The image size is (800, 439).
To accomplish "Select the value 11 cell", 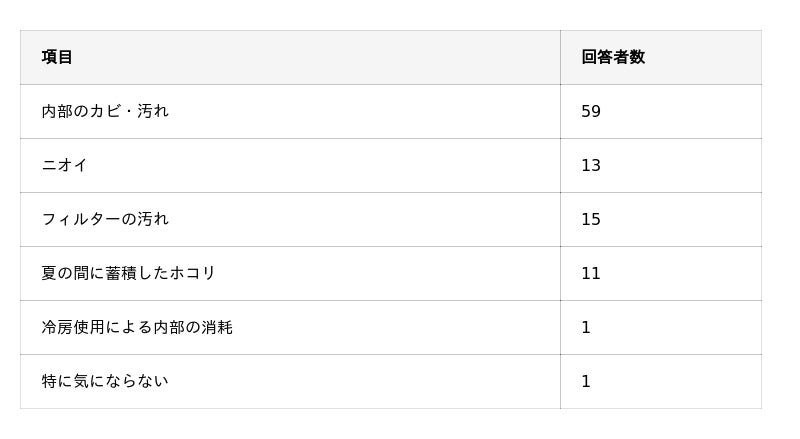I will point(661,274).
